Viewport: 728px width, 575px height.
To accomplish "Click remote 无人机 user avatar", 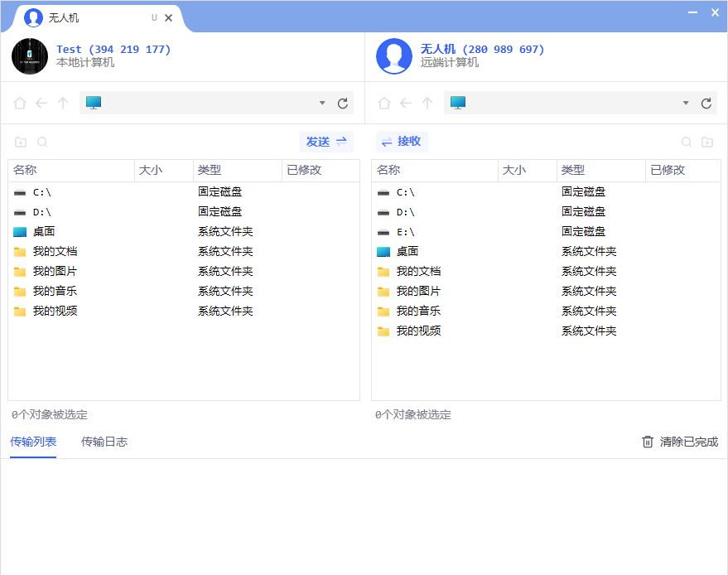I will tap(394, 56).
